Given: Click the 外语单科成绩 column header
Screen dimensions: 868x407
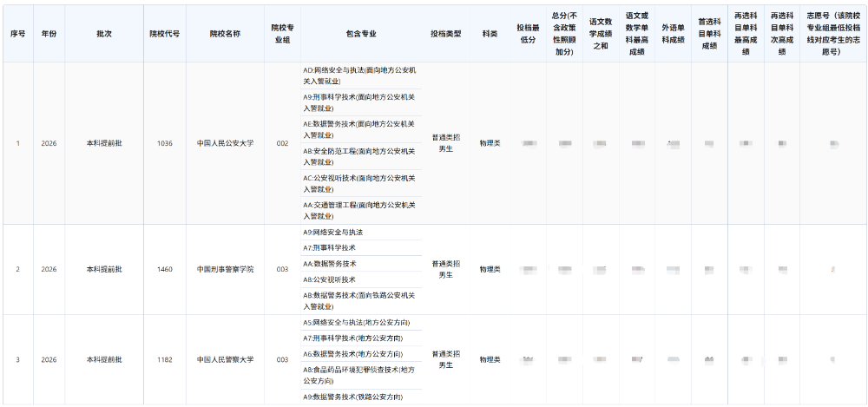Looking at the screenshot, I should 674,34.
